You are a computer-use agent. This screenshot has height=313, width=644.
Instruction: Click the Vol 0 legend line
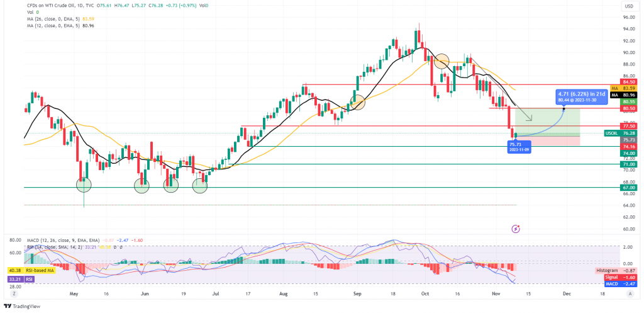coord(33,13)
